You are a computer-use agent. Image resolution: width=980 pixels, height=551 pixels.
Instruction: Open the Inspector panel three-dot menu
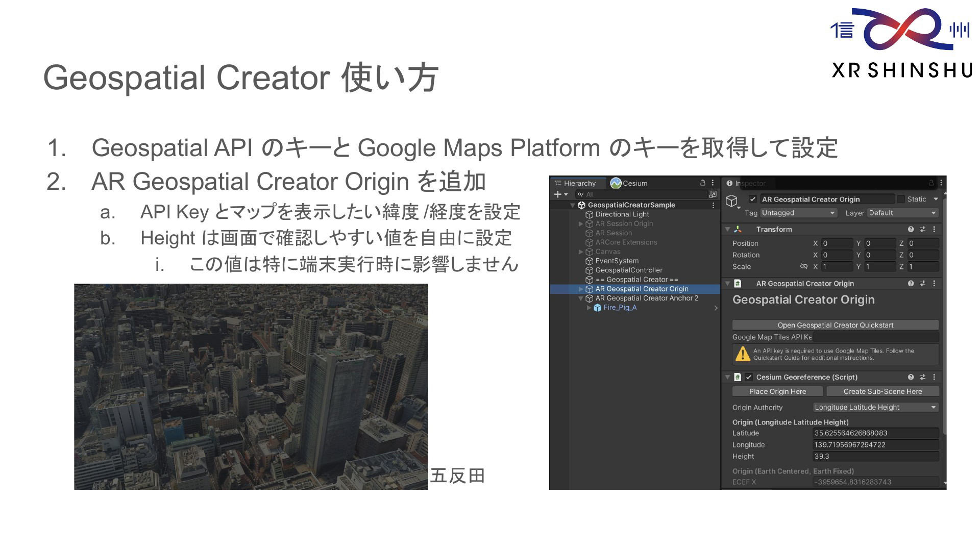[941, 183]
